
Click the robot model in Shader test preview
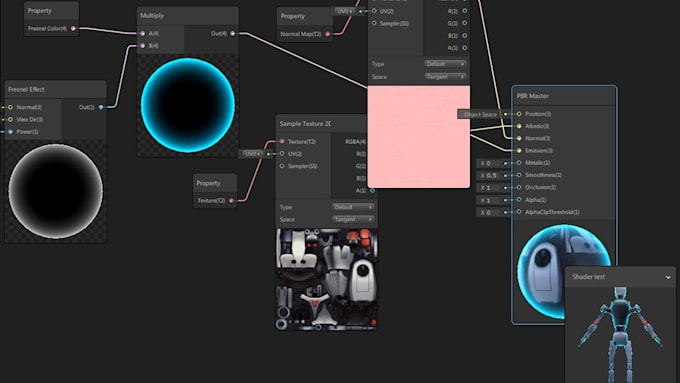(x=620, y=334)
